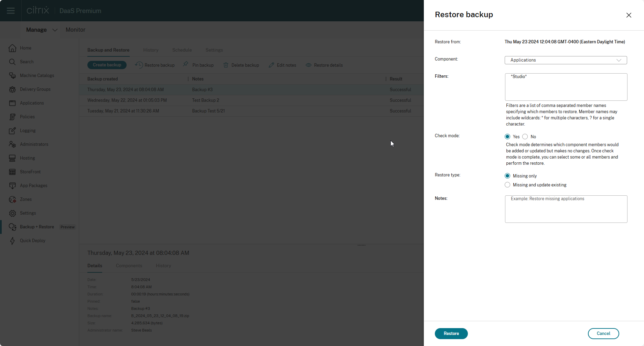The height and width of the screenshot is (346, 644).
Task: Select Check mode Yes radio button
Action: click(x=507, y=137)
